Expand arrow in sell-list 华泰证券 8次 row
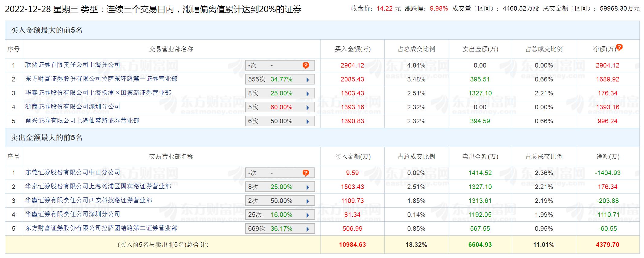This screenshot has height=258, width=644. [x=307, y=187]
